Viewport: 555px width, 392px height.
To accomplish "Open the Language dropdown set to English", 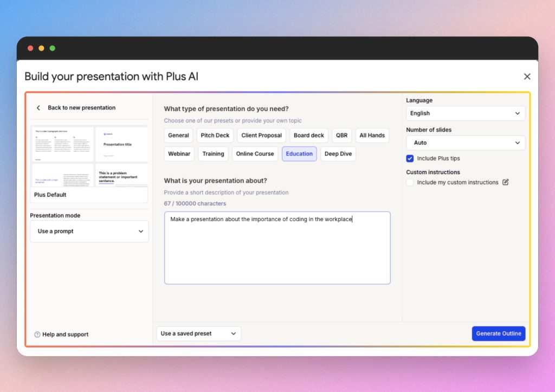I will [465, 113].
